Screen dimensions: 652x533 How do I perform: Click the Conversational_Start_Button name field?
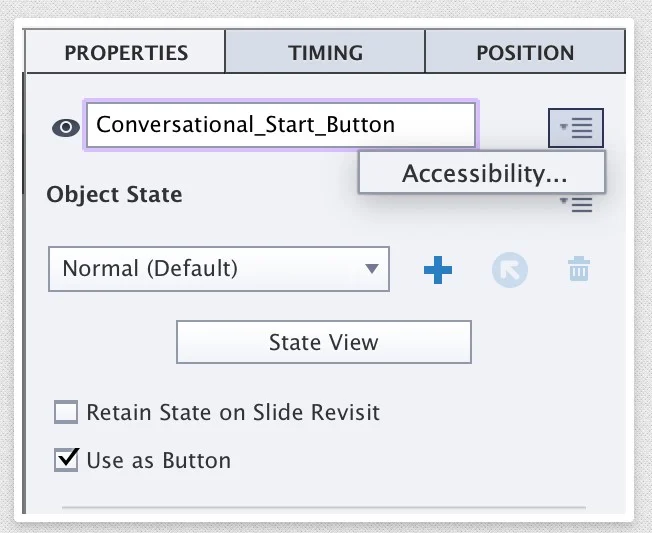click(280, 126)
